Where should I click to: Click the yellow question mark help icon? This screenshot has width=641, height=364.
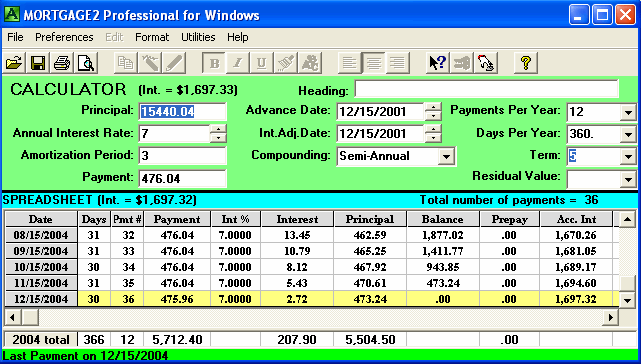525,63
